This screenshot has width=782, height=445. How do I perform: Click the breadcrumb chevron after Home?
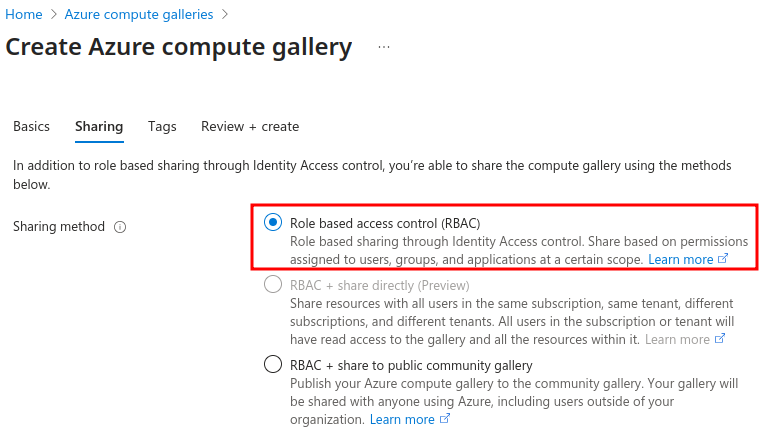click(53, 15)
